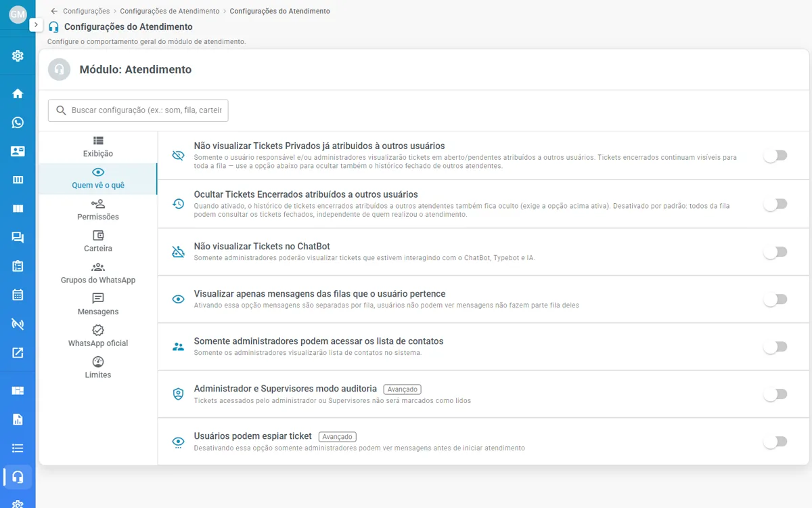The height and width of the screenshot is (508, 812).
Task: Focus the Buscar configuração search field
Action: coord(138,110)
